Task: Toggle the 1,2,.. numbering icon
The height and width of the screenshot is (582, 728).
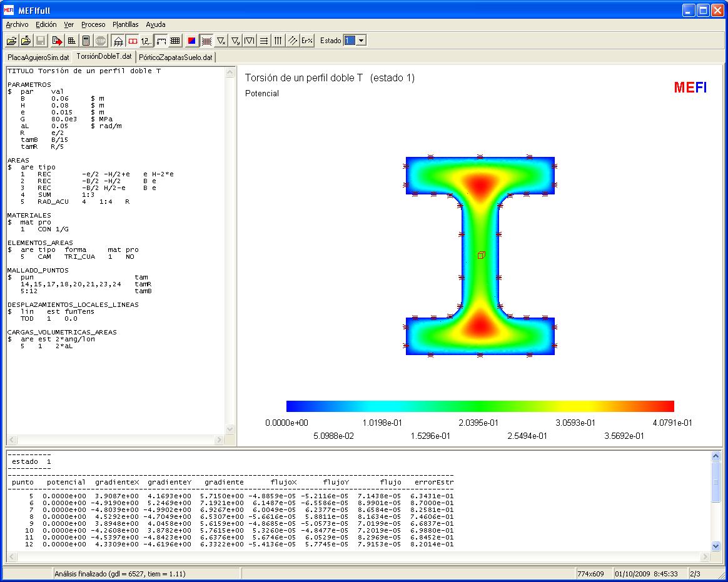Action: point(146,41)
